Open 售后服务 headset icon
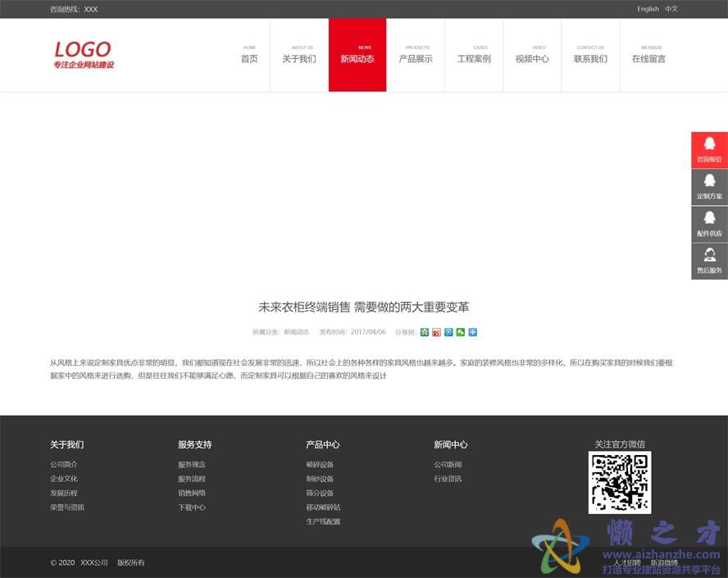 point(709,261)
